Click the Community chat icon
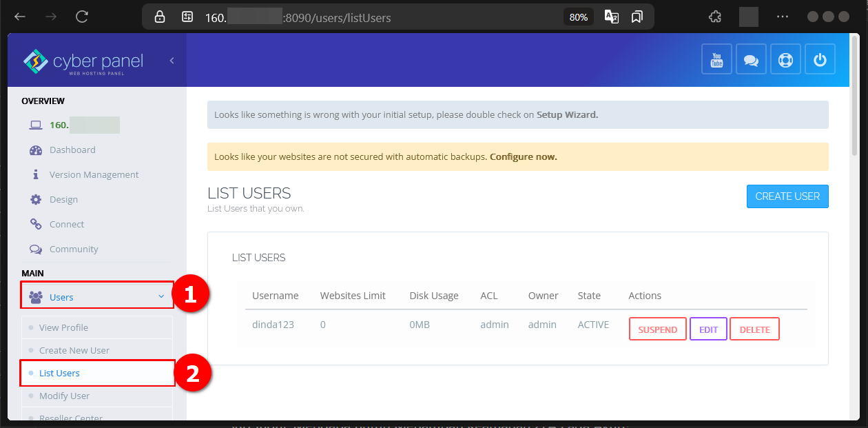Viewport: 868px width, 428px height. point(36,249)
